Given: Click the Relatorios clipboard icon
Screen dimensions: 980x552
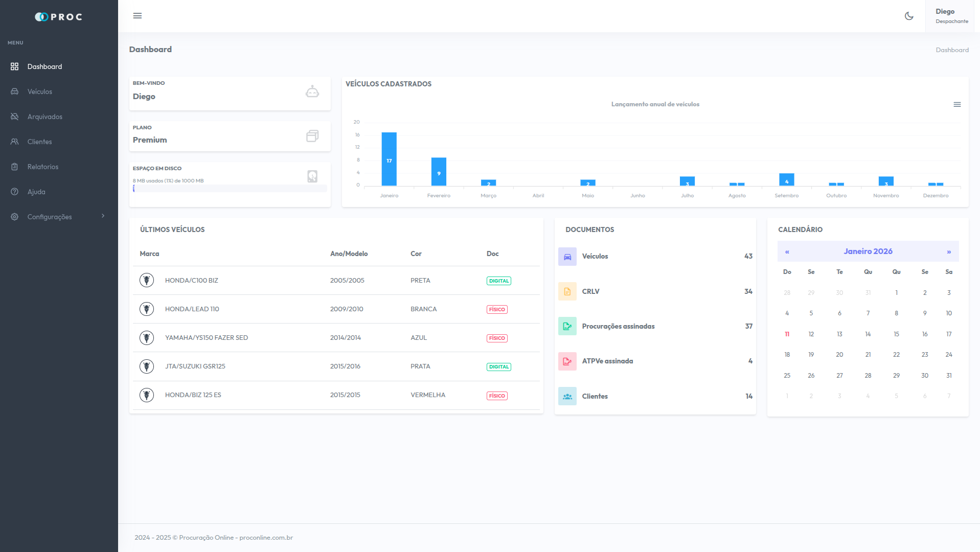Looking at the screenshot, I should point(15,167).
